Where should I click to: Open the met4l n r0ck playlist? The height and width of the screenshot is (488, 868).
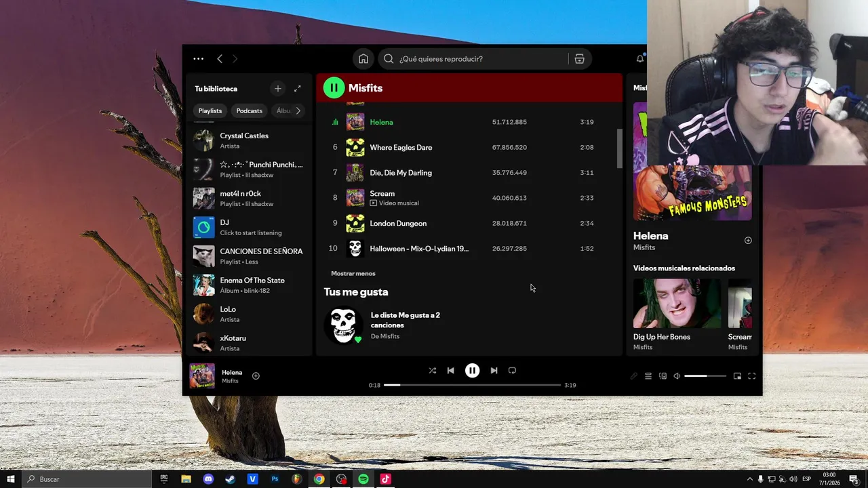(249, 199)
